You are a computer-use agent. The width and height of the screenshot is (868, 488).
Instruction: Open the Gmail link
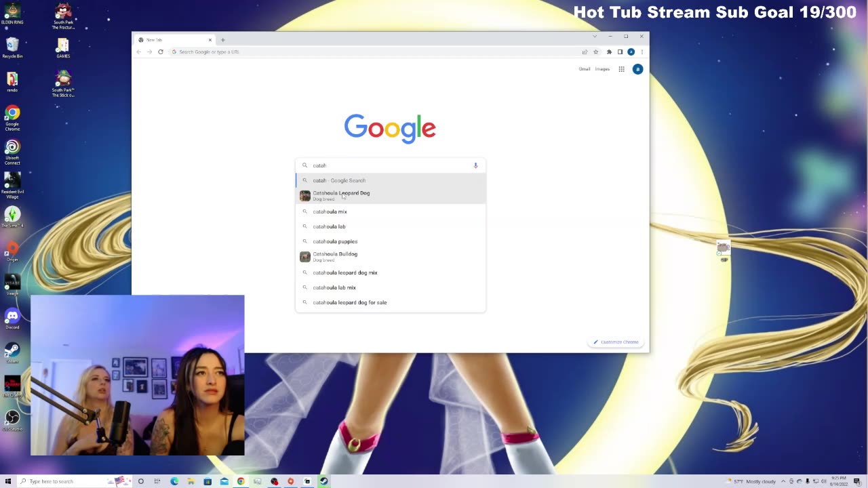pos(585,69)
